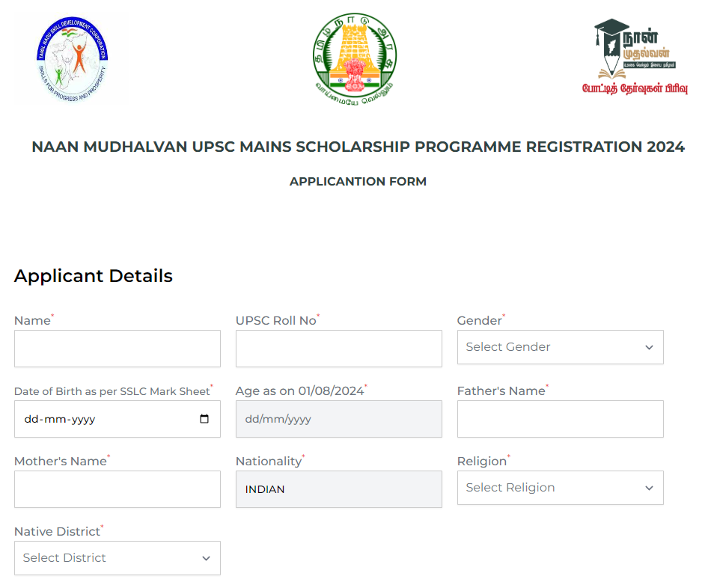708x588 pixels.
Task: Click the UPSC Roll No field
Action: point(338,349)
